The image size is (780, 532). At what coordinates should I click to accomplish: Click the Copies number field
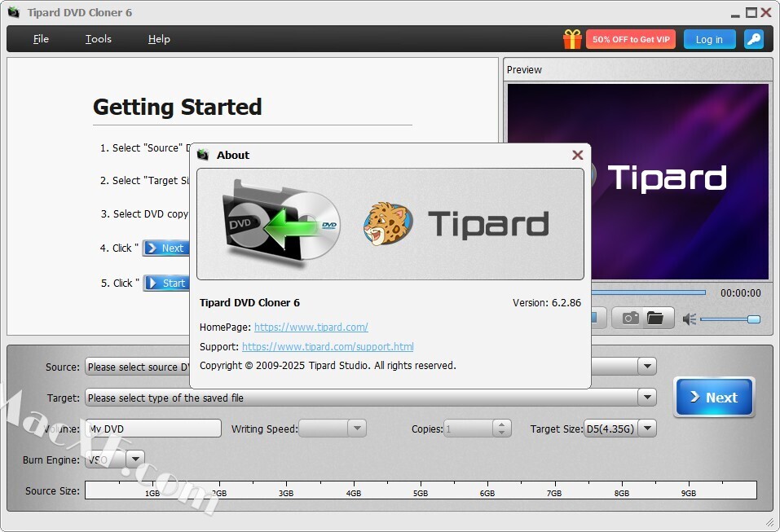coord(469,429)
